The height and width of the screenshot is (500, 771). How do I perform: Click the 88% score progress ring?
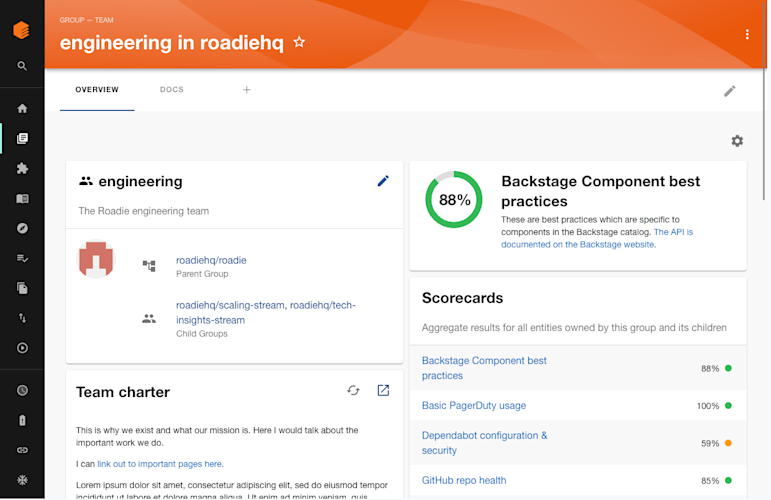point(454,200)
